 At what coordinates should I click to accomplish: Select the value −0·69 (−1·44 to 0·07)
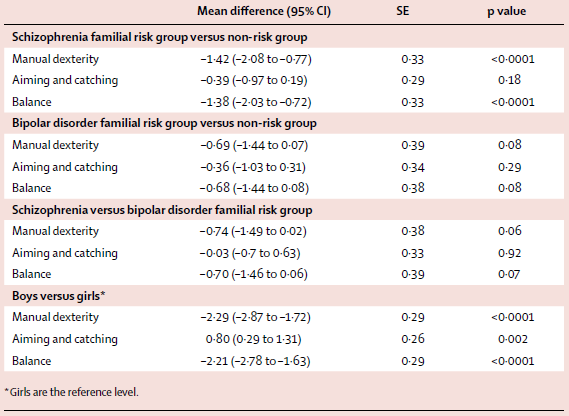pos(254,145)
